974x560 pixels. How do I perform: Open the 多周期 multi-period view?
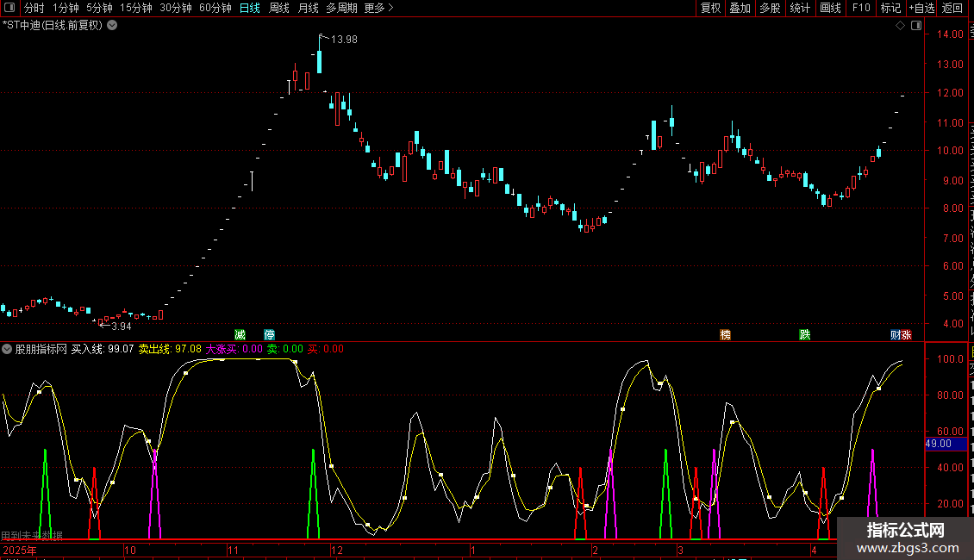pos(341,8)
